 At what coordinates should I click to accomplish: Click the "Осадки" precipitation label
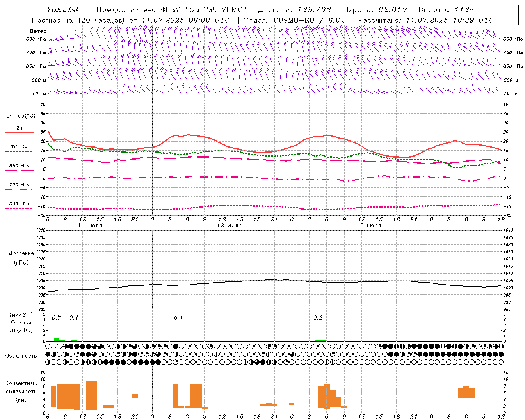[21, 322]
